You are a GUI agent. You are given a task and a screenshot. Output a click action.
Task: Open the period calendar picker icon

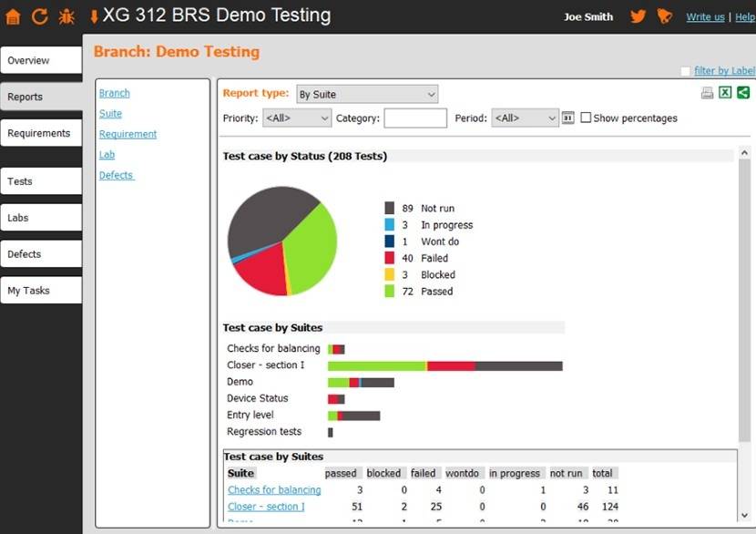(568, 118)
